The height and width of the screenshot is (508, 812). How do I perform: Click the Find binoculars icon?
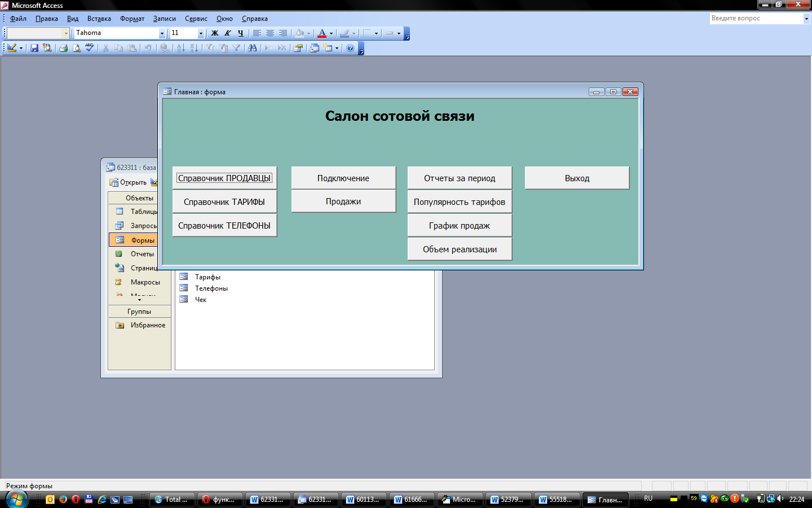click(252, 48)
